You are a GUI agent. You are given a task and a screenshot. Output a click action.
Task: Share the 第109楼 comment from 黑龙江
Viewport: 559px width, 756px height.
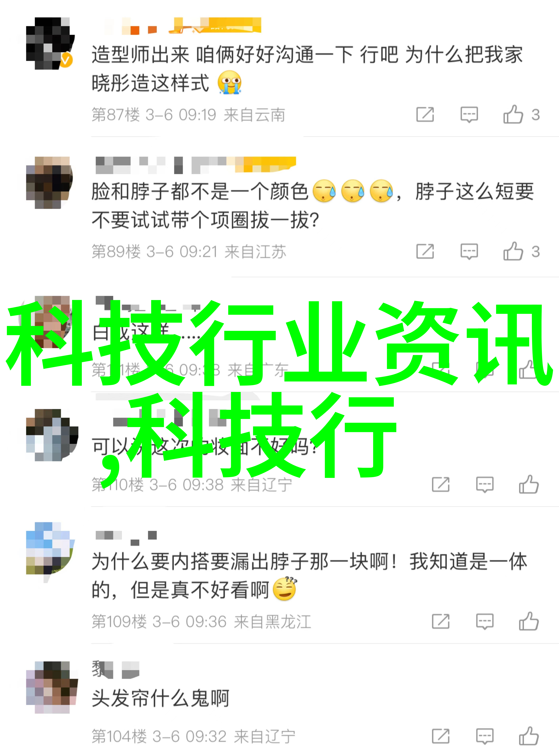pos(441,621)
